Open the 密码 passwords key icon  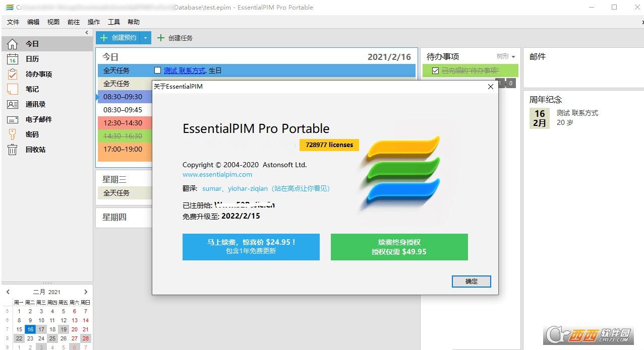(x=12, y=134)
